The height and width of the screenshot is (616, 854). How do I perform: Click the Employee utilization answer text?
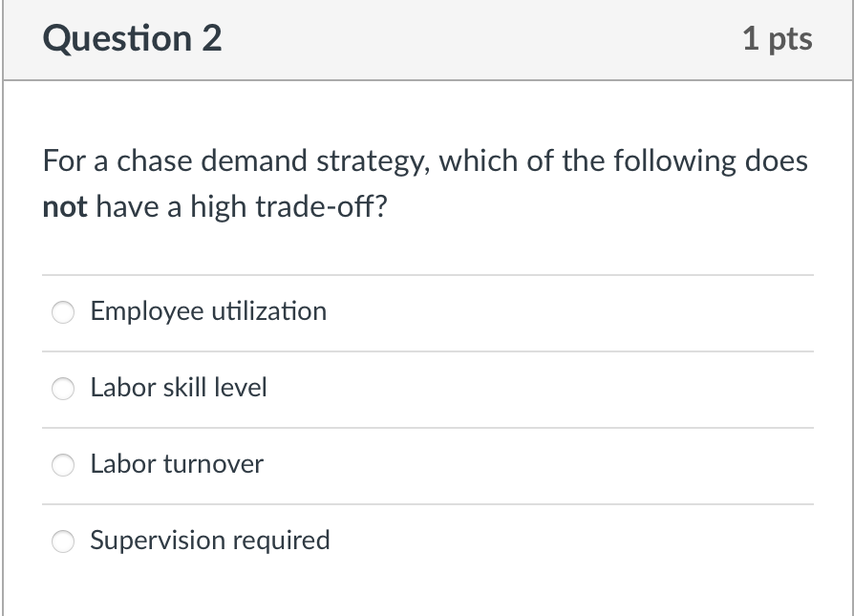pyautogui.click(x=207, y=311)
